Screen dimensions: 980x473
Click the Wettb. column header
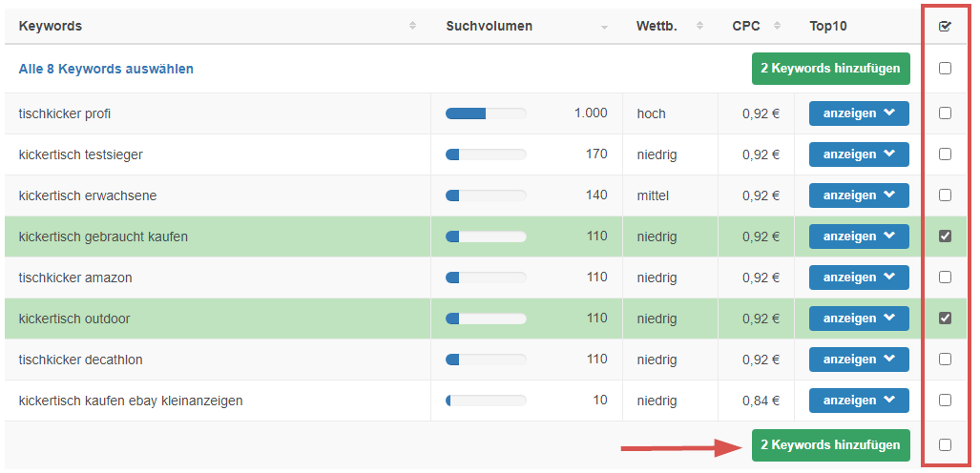(657, 27)
